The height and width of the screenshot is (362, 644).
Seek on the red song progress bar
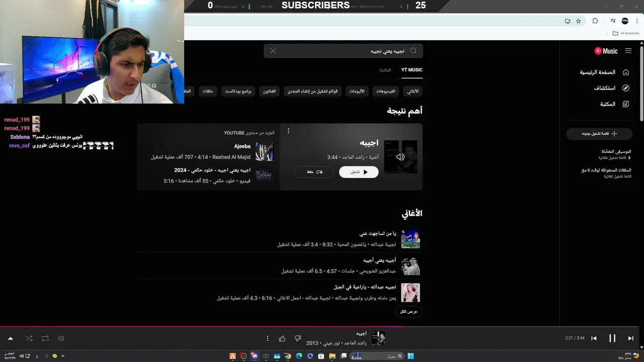coord(322,326)
